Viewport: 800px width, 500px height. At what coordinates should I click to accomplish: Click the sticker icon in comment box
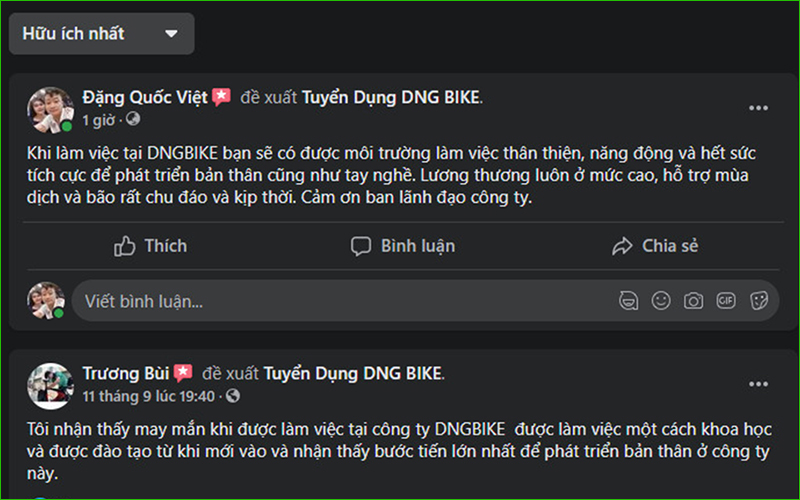(759, 300)
